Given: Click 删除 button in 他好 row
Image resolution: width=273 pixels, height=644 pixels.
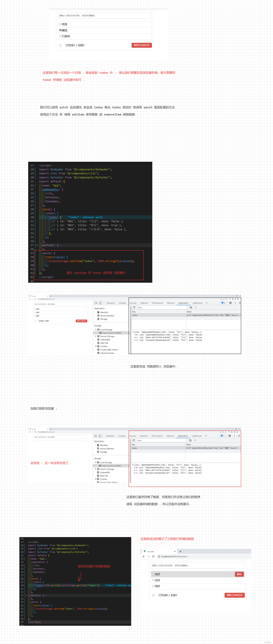Looking at the screenshot, I should [239, 574].
